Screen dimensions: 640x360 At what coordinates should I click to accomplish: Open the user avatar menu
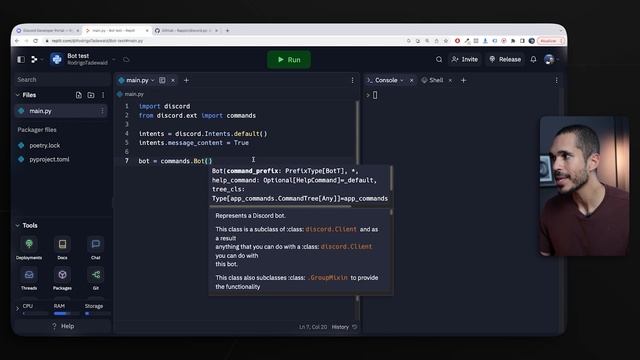549,60
